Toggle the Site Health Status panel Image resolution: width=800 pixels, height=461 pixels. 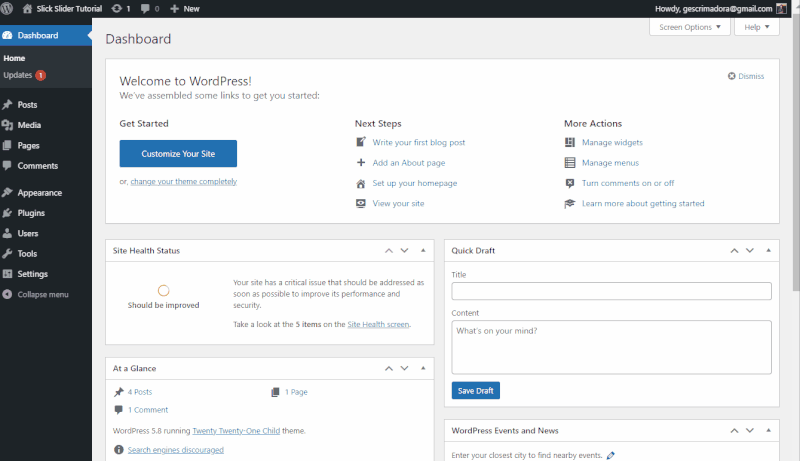(422, 250)
